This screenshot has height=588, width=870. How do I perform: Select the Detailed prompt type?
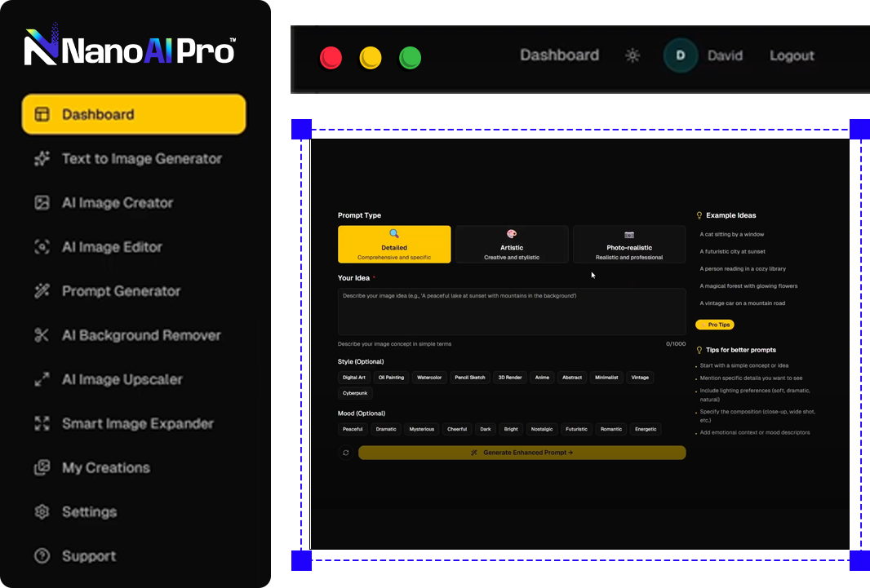point(394,245)
